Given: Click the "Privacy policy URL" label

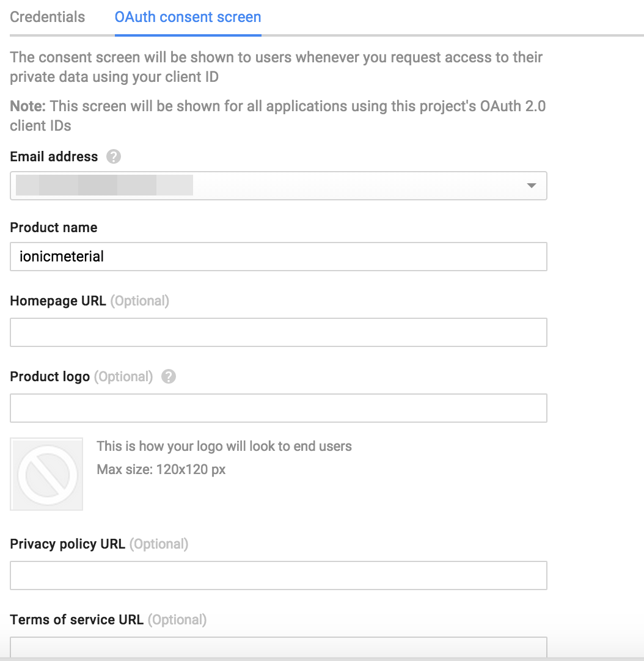Looking at the screenshot, I should click(x=68, y=544).
